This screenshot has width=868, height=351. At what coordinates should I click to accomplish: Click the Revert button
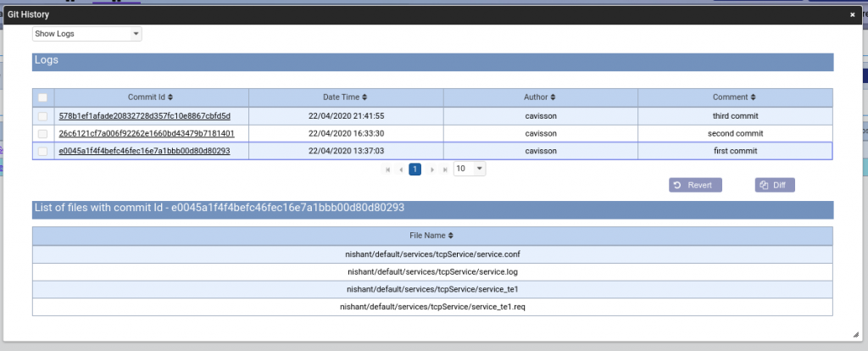coord(695,185)
